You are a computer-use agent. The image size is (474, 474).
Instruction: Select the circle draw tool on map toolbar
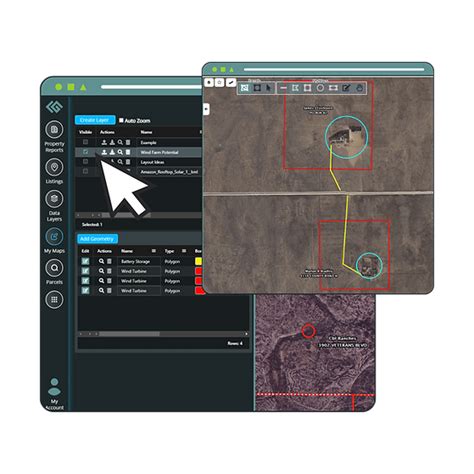(320, 88)
